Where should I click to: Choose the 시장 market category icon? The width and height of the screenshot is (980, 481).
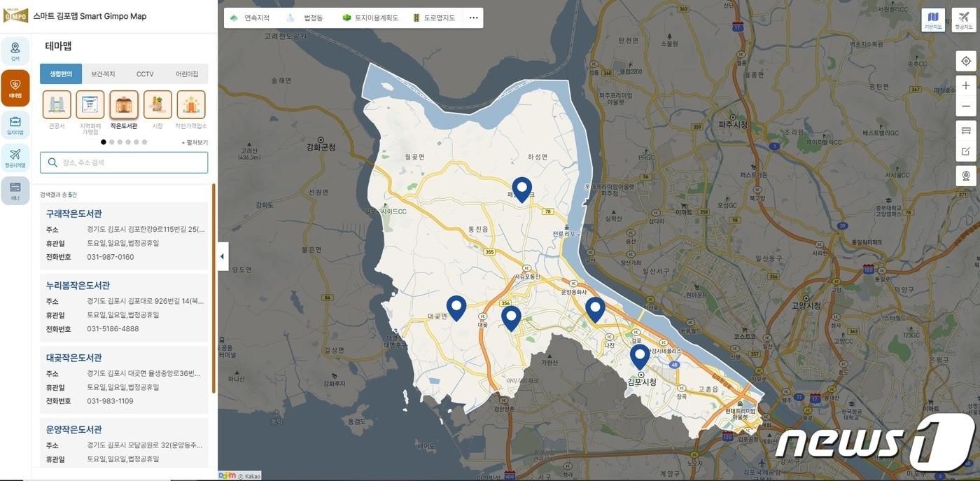(x=157, y=105)
